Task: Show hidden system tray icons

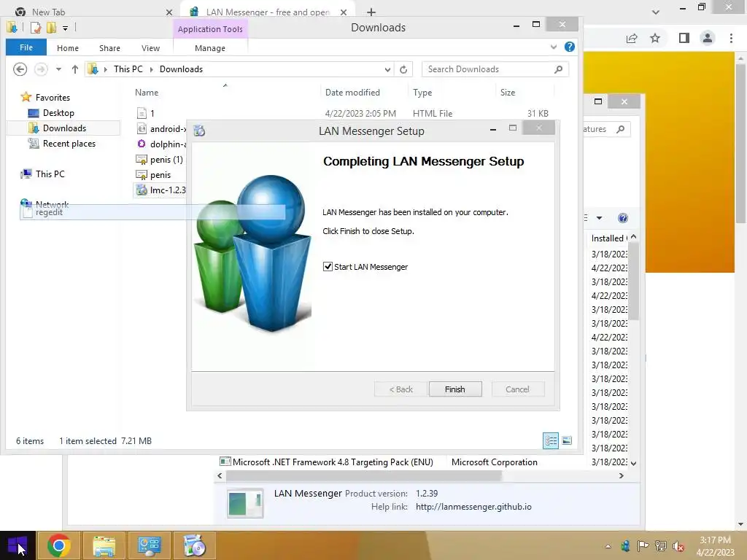Action: (608, 546)
